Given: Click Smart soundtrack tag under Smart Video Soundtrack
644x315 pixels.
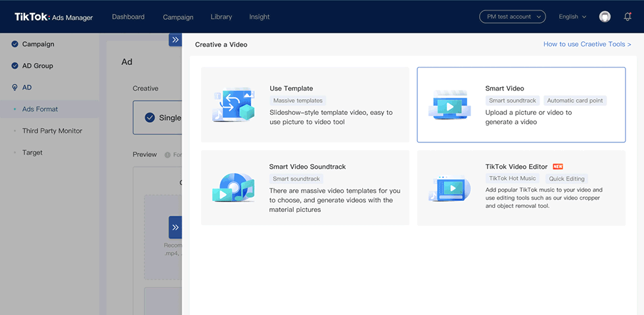Looking at the screenshot, I should (296, 178).
